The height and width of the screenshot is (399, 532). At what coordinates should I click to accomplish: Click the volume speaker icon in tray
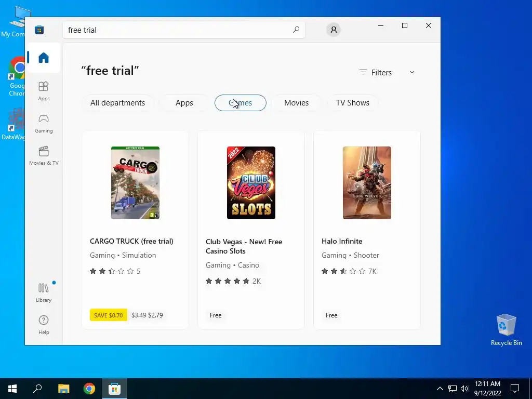tap(464, 389)
